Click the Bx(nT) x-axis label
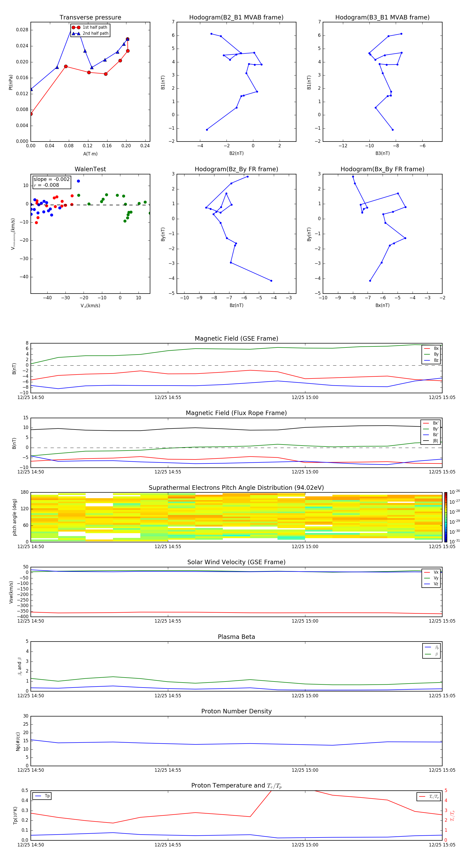The image size is (473, 868). (382, 305)
